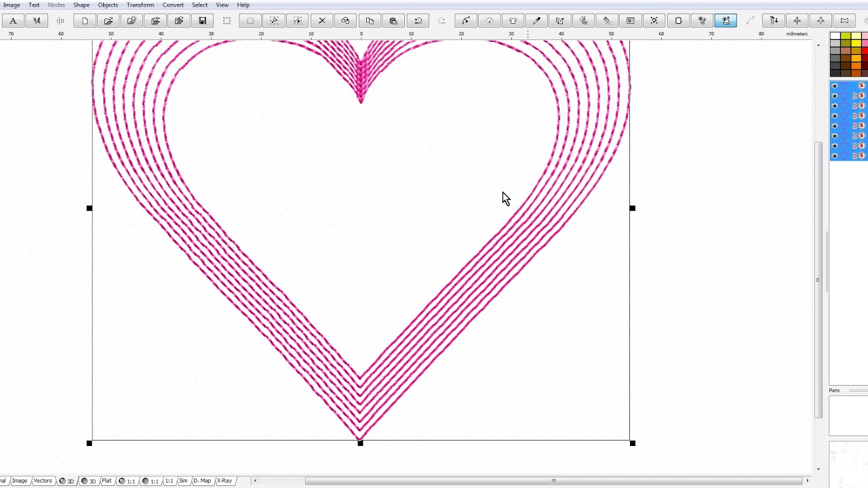Click the Parts panel label

tap(834, 390)
